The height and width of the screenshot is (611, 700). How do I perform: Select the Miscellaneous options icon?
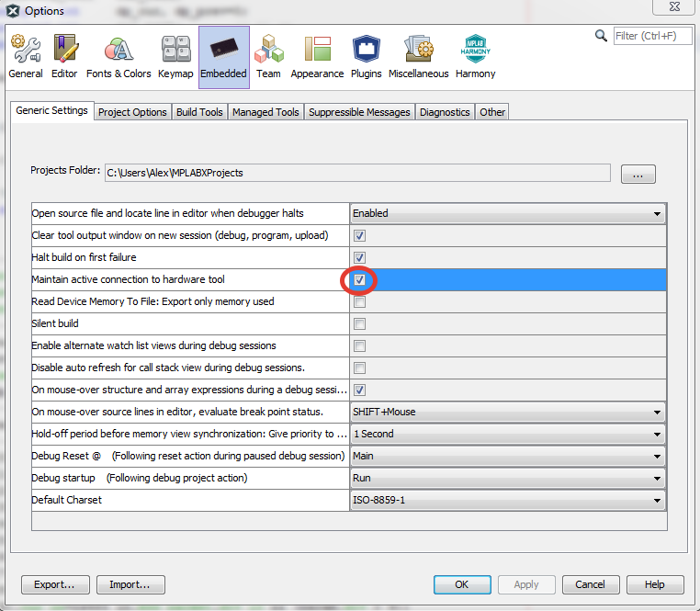point(418,56)
